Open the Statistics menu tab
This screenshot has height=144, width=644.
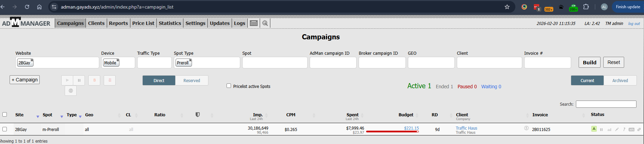pyautogui.click(x=170, y=23)
